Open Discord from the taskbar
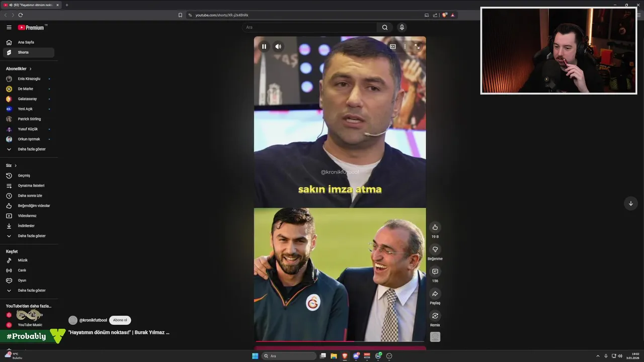Image resolution: width=644 pixels, height=362 pixels. coord(356,356)
